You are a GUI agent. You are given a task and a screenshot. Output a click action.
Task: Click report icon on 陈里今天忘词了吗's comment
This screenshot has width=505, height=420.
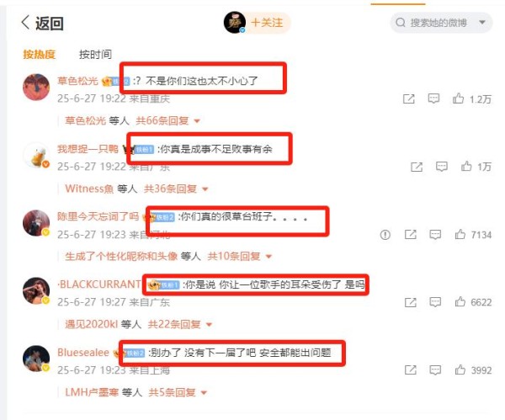coord(385,235)
